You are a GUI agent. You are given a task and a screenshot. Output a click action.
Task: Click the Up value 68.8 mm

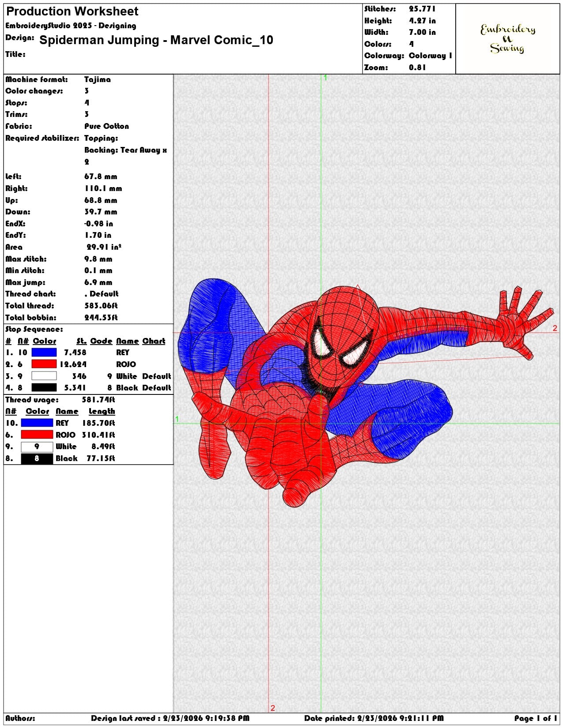[x=101, y=200]
